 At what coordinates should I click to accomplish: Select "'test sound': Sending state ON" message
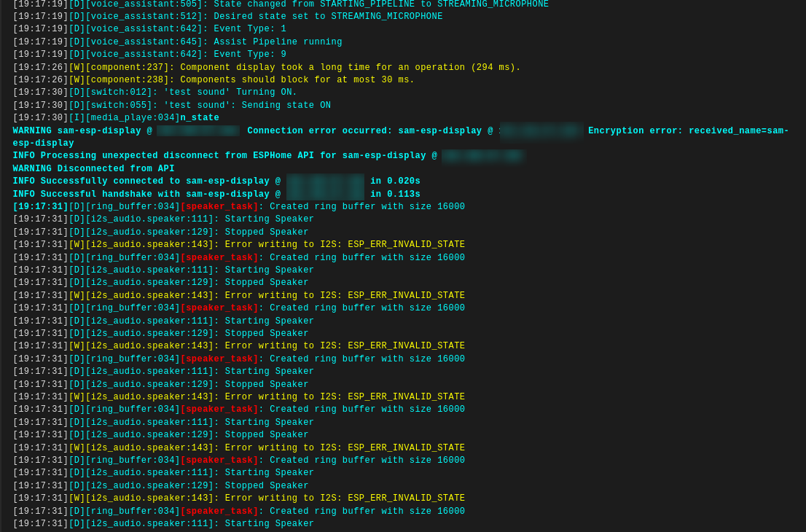247,106
